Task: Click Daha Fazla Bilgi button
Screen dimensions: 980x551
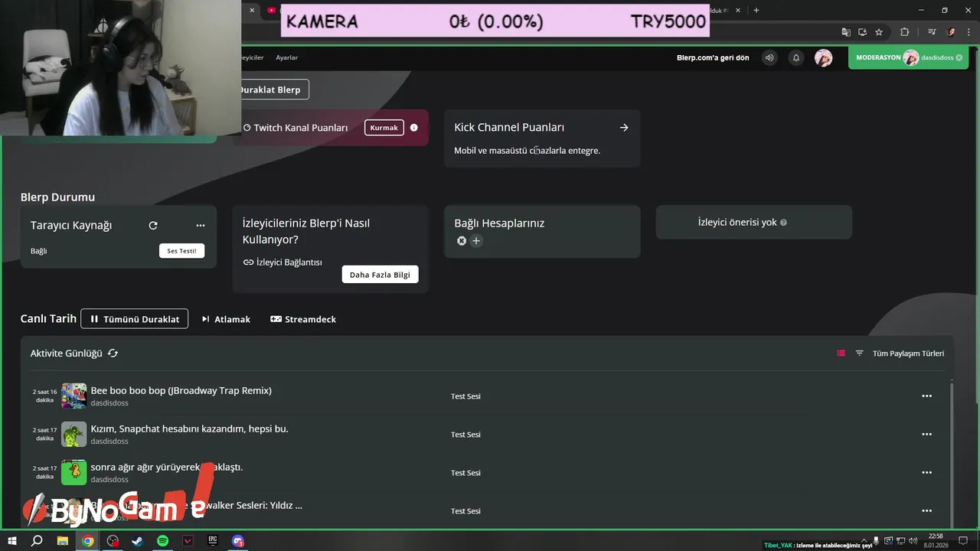Action: coord(380,275)
